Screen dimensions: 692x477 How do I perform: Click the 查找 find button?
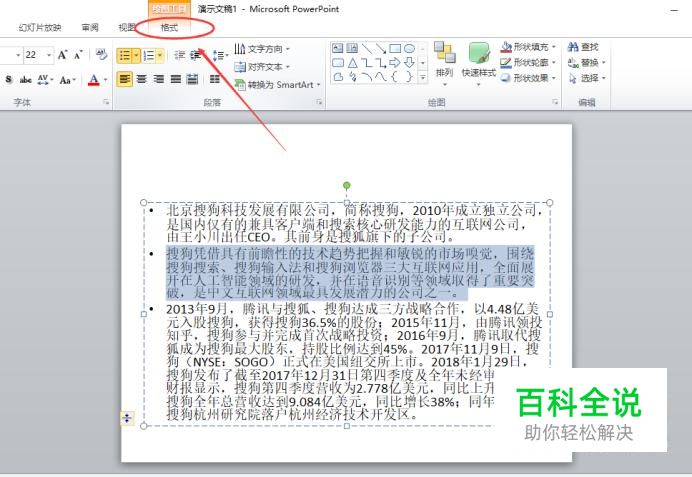(583, 47)
